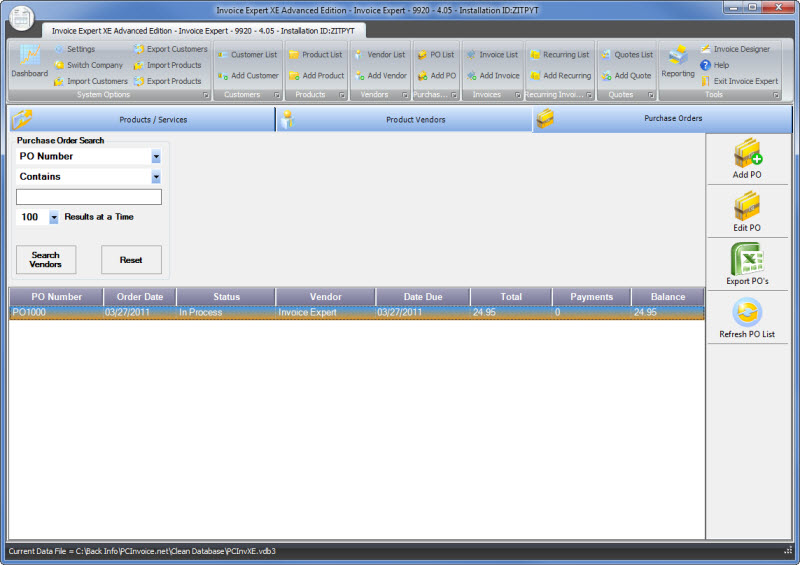Click Refresh PO List
The height and width of the screenshot is (565, 800).
(x=747, y=318)
